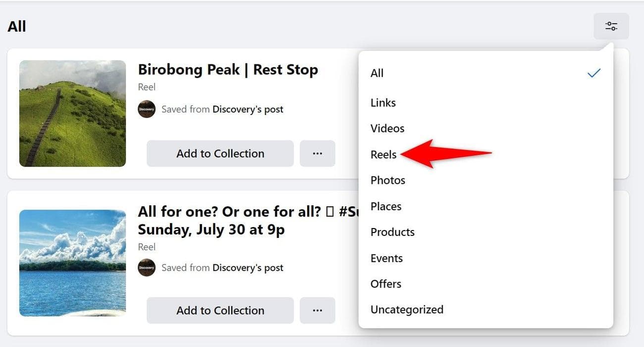Choose Links in the filter menu
Screen dimensions: 644x347
383,103
